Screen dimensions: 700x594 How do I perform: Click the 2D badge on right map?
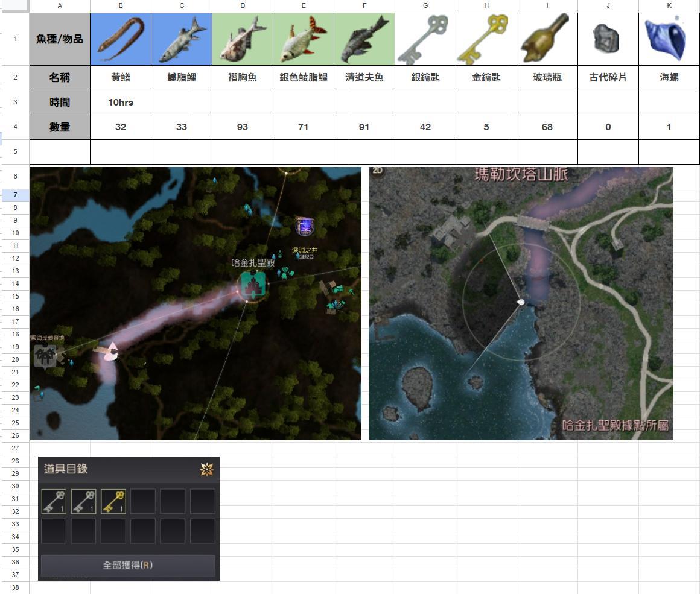tap(377, 171)
